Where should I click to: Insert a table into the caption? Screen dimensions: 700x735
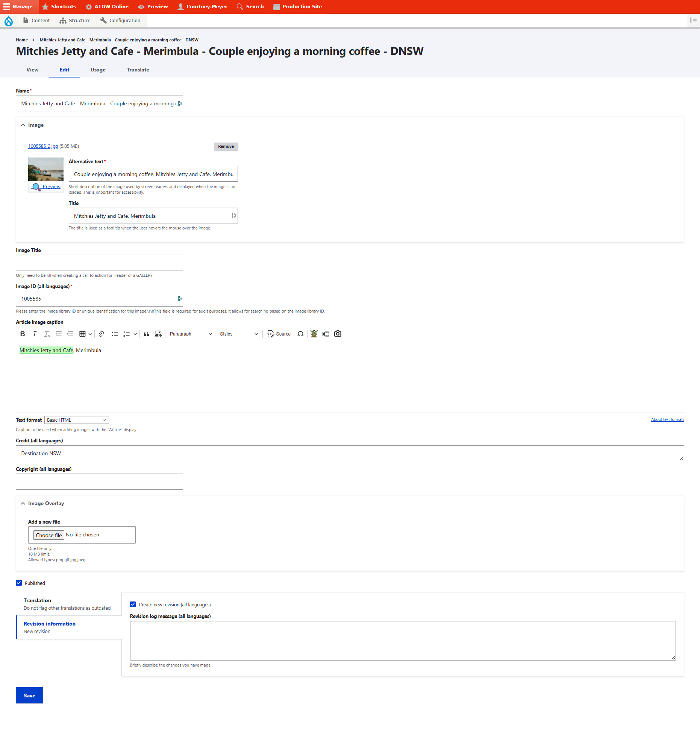tap(83, 334)
